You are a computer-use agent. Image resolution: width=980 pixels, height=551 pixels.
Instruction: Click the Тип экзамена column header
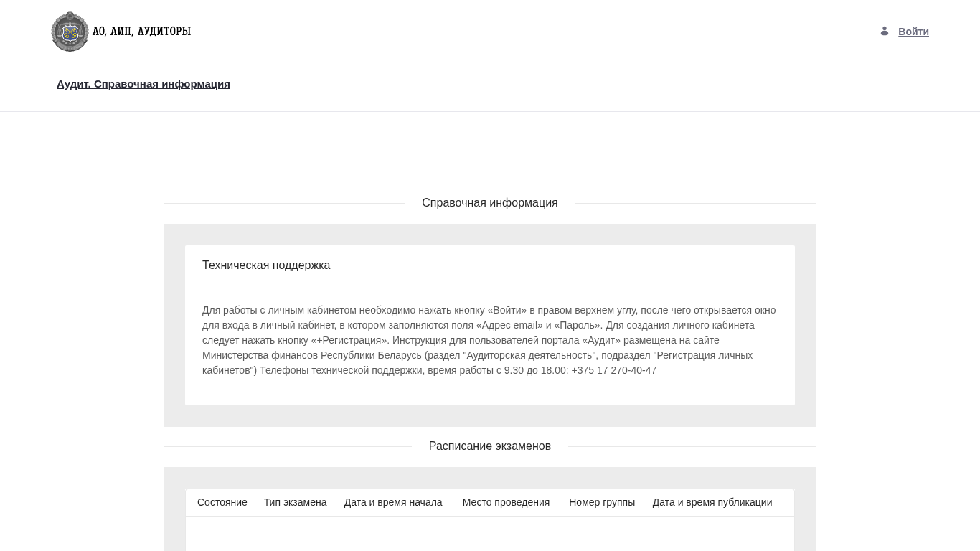coord(295,502)
